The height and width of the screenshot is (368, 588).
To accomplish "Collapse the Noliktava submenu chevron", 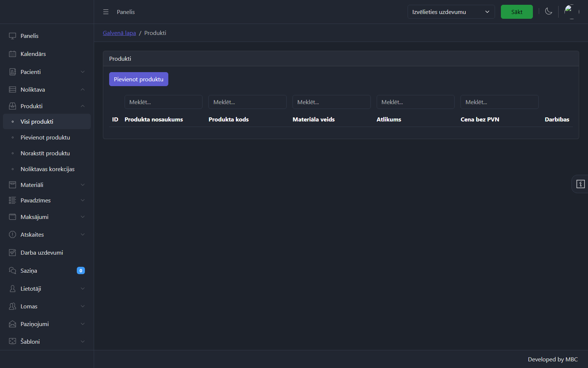I will [83, 89].
